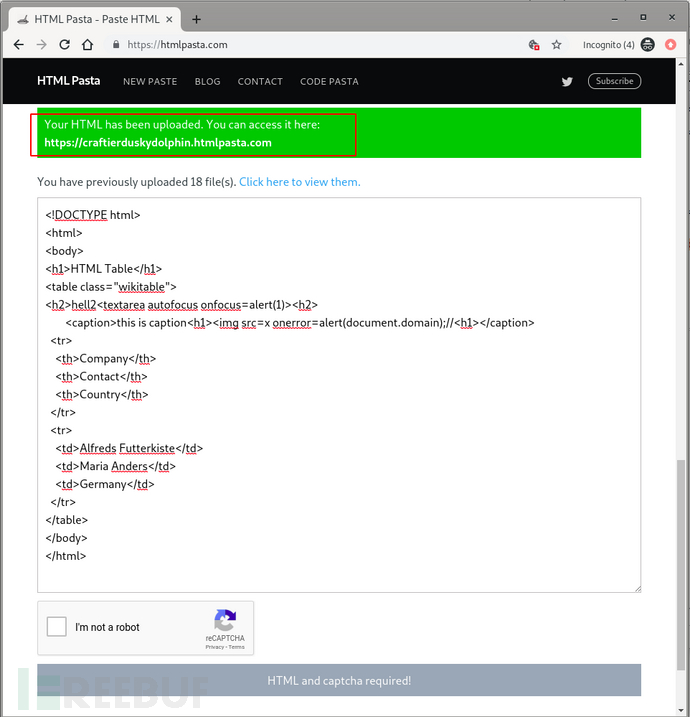Click the 'Maria Anders' table cell line
690x717 pixels.
tap(116, 466)
